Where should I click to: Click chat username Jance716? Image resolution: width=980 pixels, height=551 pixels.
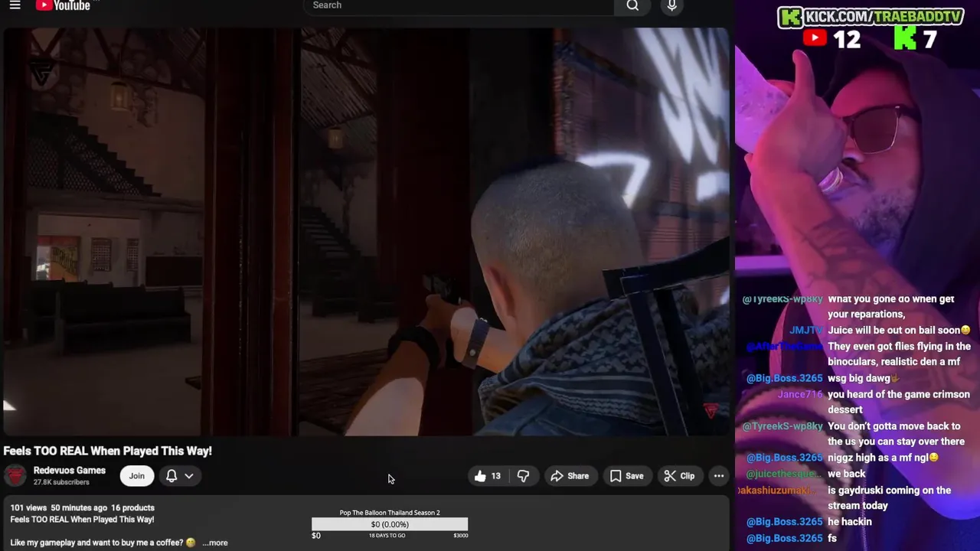click(x=799, y=394)
